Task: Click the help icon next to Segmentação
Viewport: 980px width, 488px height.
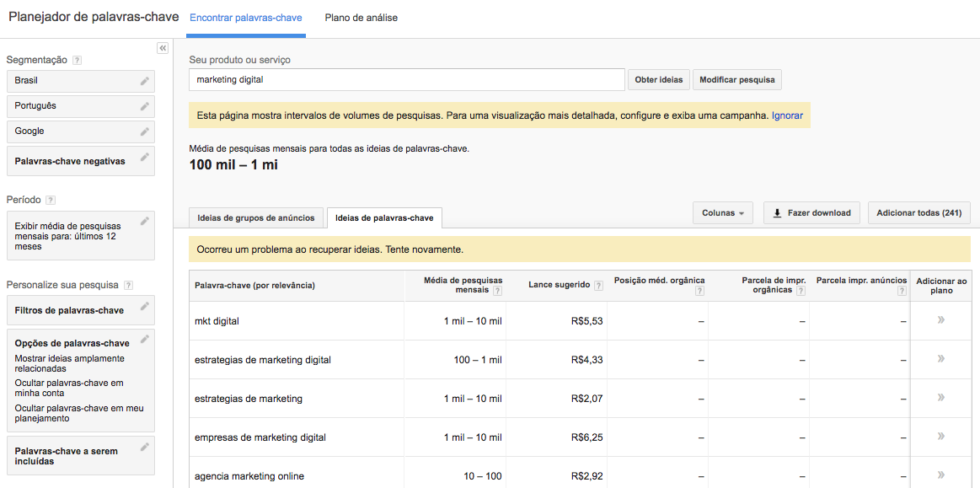Action: click(x=78, y=61)
